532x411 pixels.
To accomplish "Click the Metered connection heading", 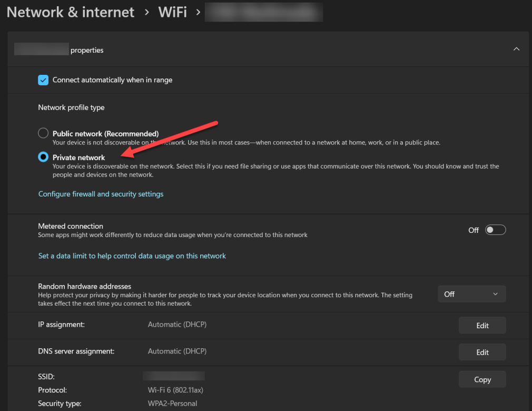I will pyautogui.click(x=71, y=226).
